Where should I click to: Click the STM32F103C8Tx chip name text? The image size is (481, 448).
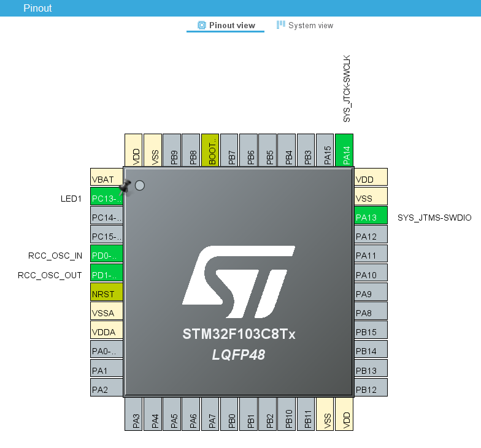pyautogui.click(x=239, y=334)
